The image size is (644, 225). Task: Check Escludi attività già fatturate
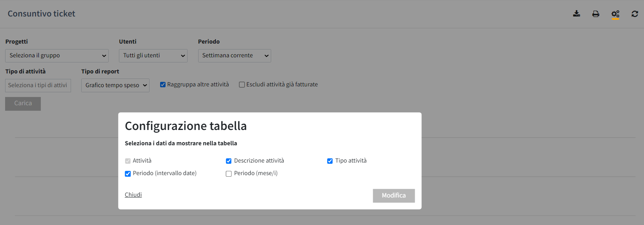click(x=242, y=84)
